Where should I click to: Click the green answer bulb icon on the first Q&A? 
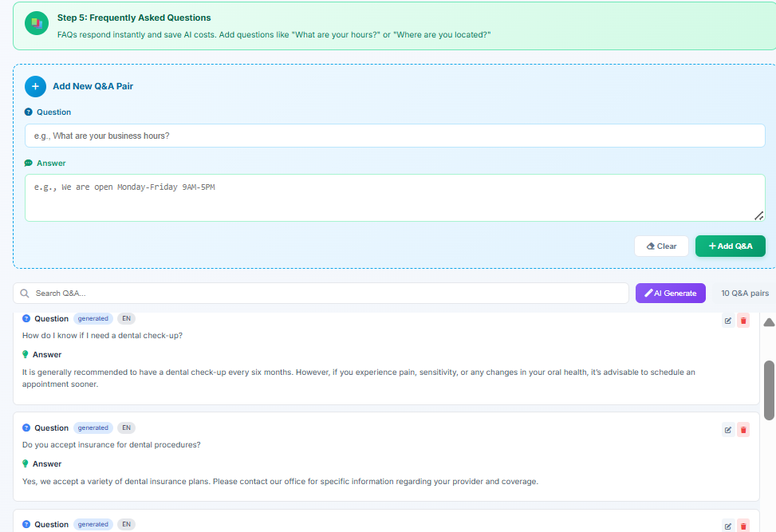click(x=27, y=354)
